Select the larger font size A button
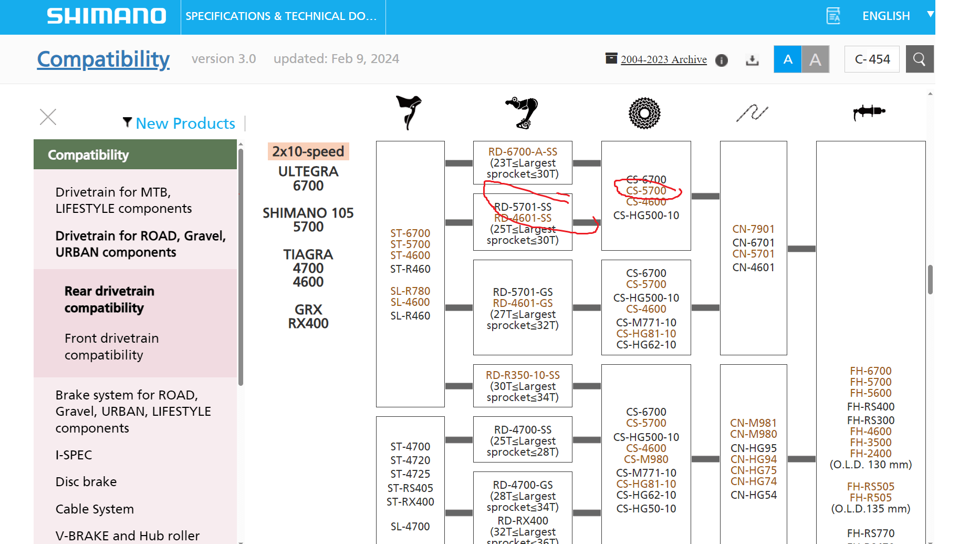 (815, 59)
